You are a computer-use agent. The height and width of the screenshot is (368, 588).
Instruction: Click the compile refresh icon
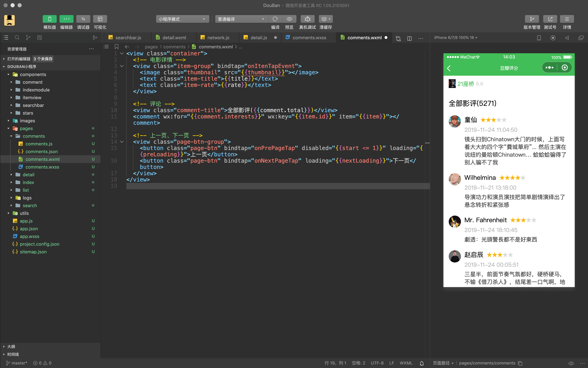(x=275, y=19)
